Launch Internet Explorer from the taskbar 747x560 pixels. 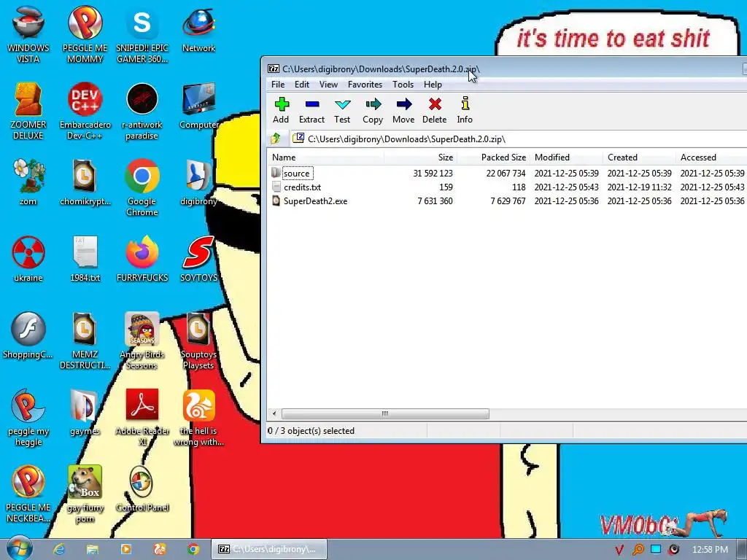(58, 549)
